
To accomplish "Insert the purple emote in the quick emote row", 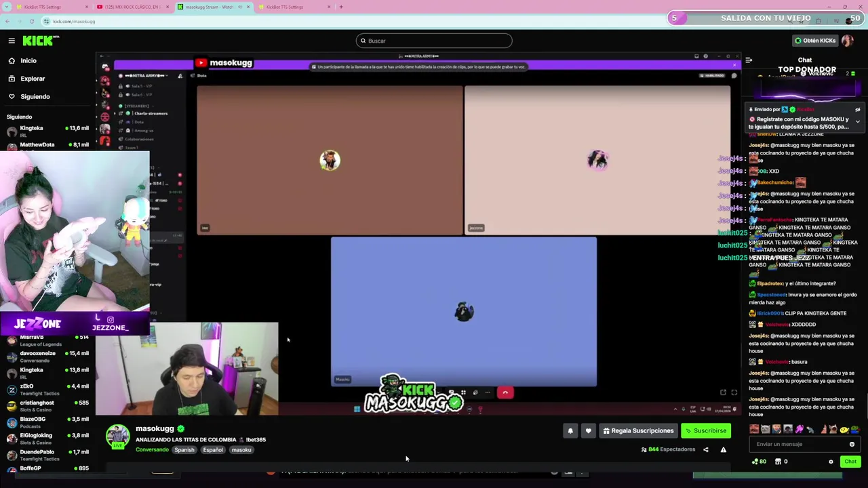I will tap(800, 429).
